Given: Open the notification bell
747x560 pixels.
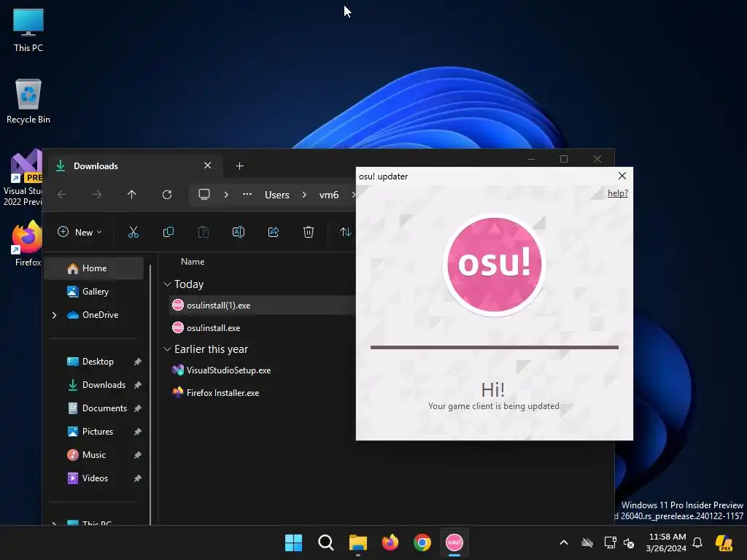Looking at the screenshot, I should point(697,542).
